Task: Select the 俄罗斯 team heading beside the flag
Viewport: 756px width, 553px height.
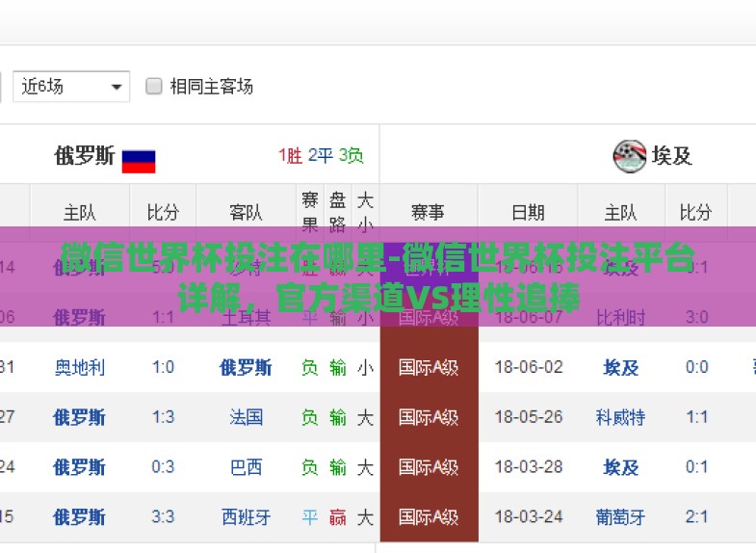Action: point(85,156)
